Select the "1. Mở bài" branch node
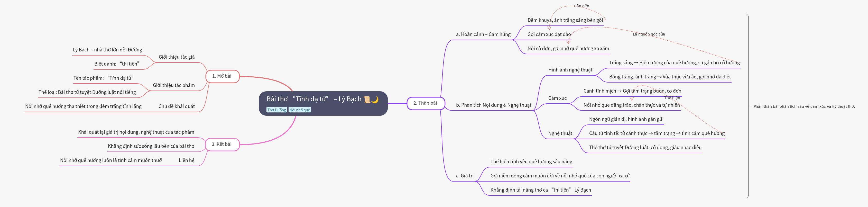 222,76
